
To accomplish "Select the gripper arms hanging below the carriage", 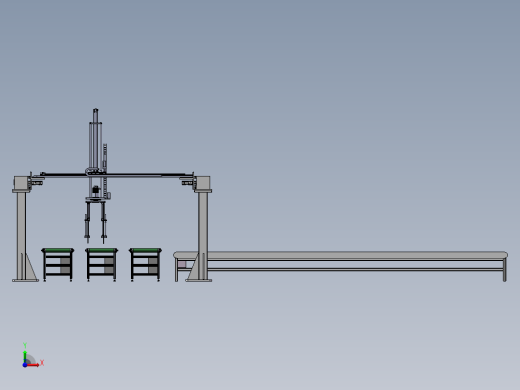I will [96, 222].
